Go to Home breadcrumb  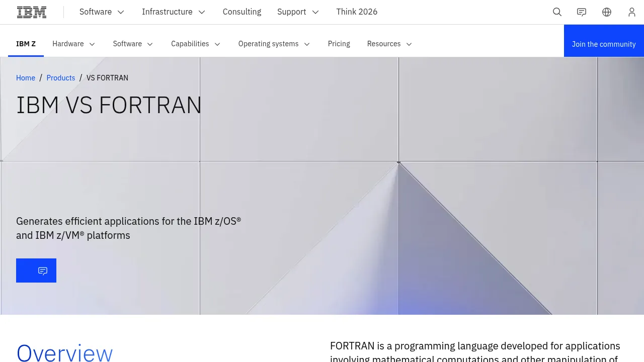coord(26,78)
